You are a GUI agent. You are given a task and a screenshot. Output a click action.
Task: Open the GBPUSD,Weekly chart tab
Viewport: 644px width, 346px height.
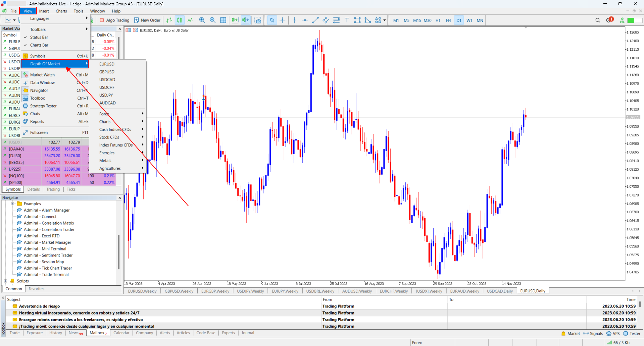179,291
